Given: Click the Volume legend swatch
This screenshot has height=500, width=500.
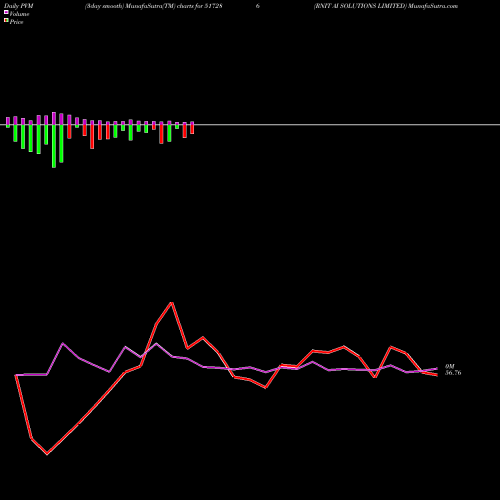Looking at the screenshot, I should click(6, 12).
